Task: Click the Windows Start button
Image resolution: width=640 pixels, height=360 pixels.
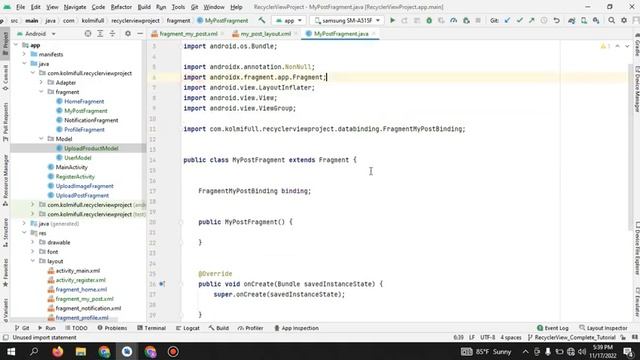Action: (11, 351)
